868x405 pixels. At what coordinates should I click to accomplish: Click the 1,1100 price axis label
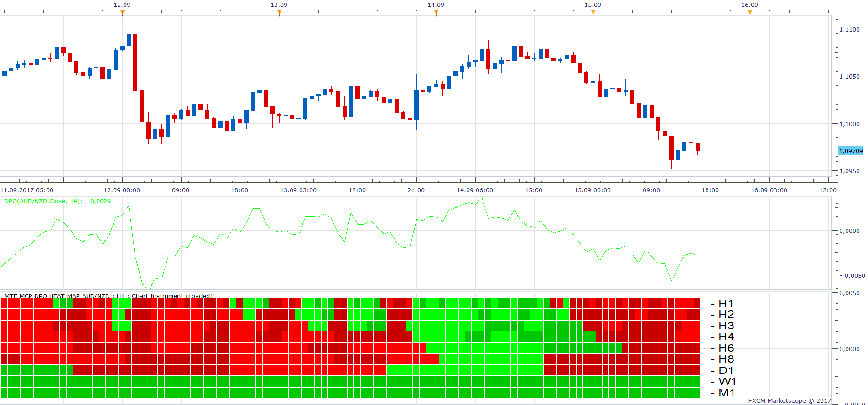click(x=849, y=29)
